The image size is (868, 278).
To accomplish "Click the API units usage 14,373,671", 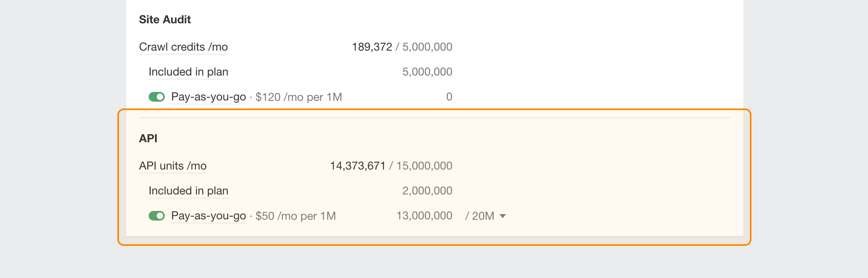I will 358,166.
